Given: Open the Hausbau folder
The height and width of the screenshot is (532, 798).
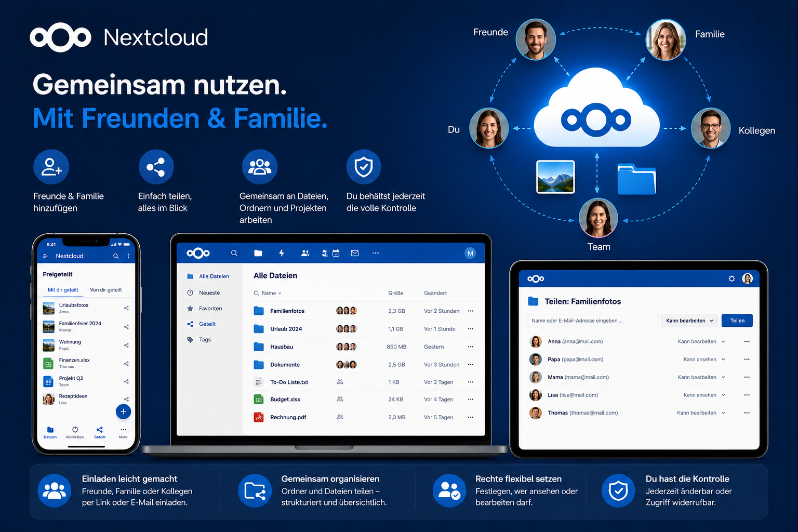Looking at the screenshot, I should (x=282, y=347).
